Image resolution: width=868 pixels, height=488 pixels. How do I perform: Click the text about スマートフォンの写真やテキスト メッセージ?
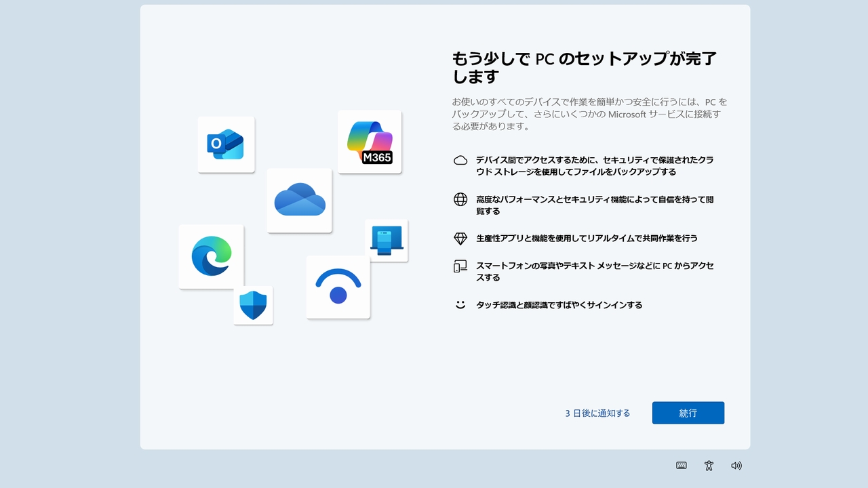click(595, 272)
